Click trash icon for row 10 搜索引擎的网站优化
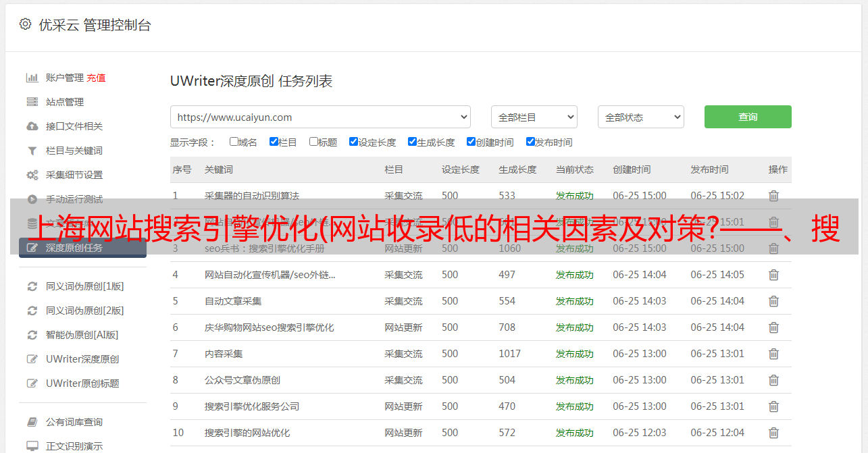Image resolution: width=868 pixels, height=453 pixels. coord(773,433)
